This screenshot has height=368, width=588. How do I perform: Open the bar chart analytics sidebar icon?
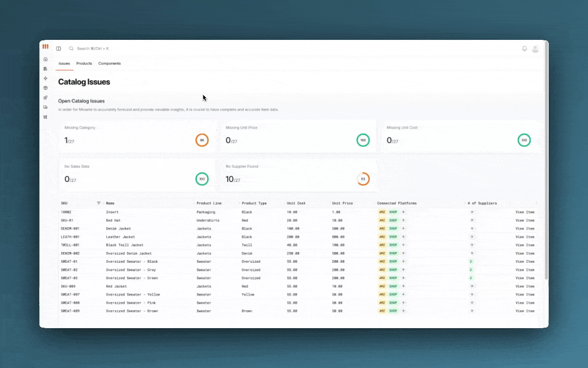click(45, 117)
